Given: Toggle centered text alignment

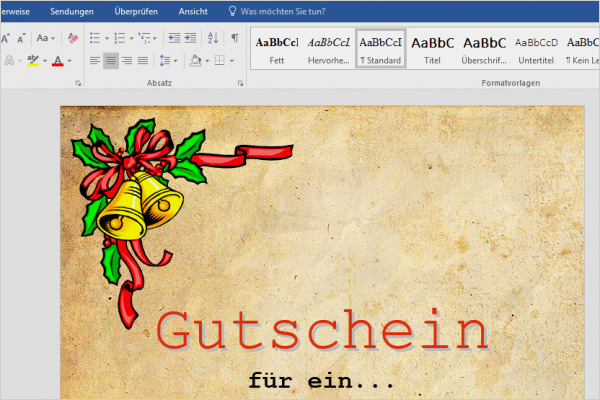Looking at the screenshot, I should click(x=112, y=61).
